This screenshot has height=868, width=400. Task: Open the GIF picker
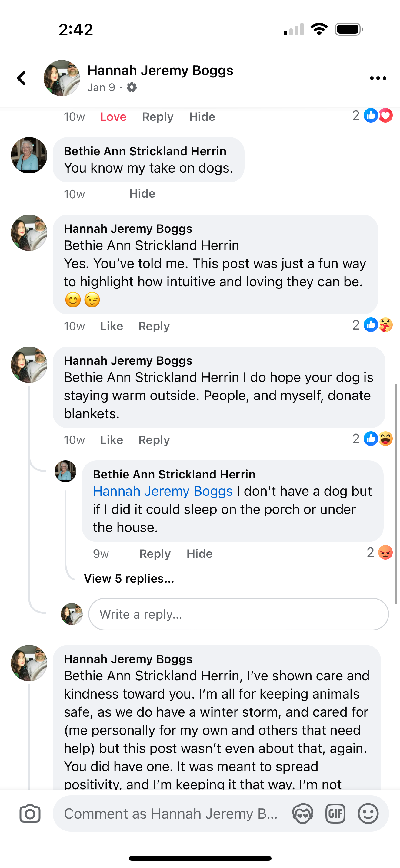(335, 814)
